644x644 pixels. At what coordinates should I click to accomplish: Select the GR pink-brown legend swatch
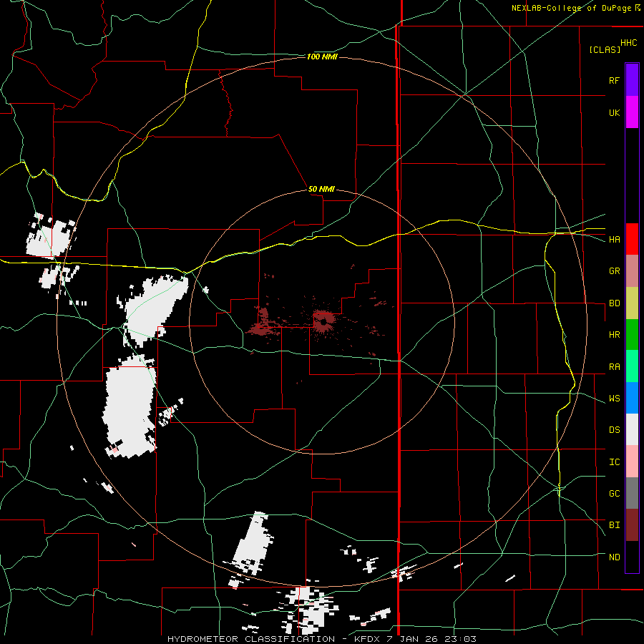(x=632, y=271)
